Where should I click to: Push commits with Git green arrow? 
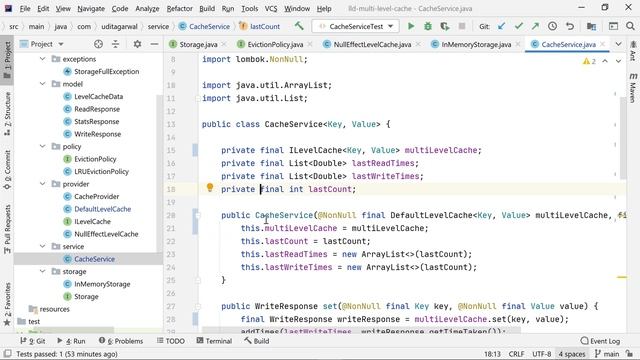tap(535, 26)
